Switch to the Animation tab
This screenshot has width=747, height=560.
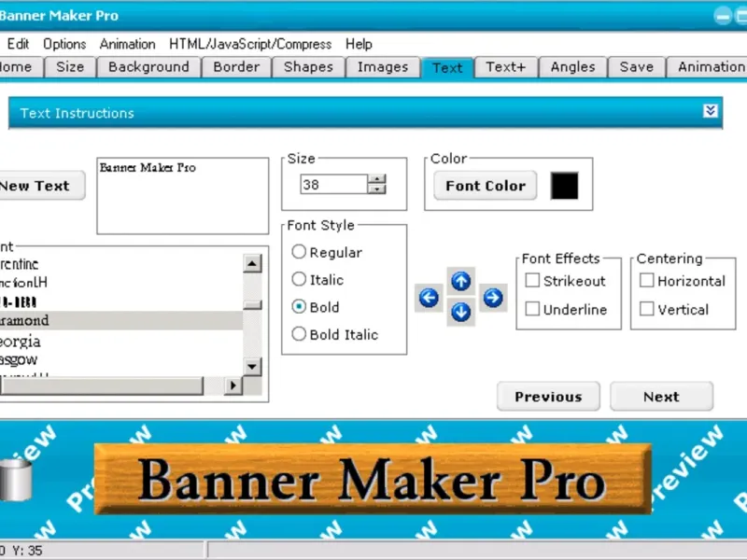tap(707, 67)
